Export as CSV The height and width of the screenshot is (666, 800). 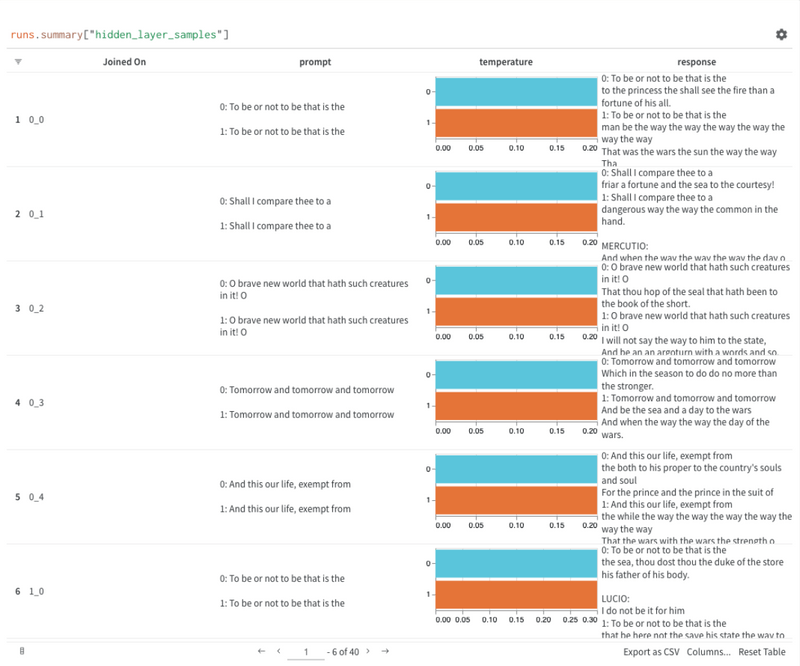[651, 652]
